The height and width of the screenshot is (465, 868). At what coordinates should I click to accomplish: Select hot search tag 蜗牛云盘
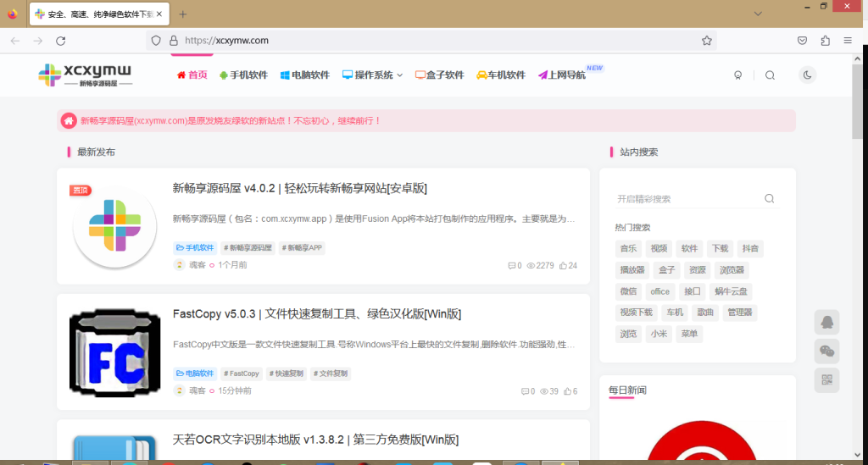[731, 291]
